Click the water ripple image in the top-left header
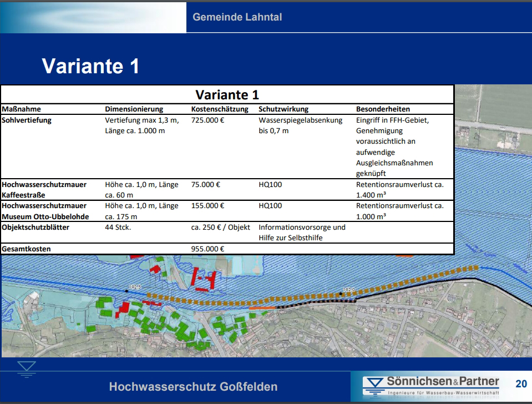 click(x=93, y=17)
